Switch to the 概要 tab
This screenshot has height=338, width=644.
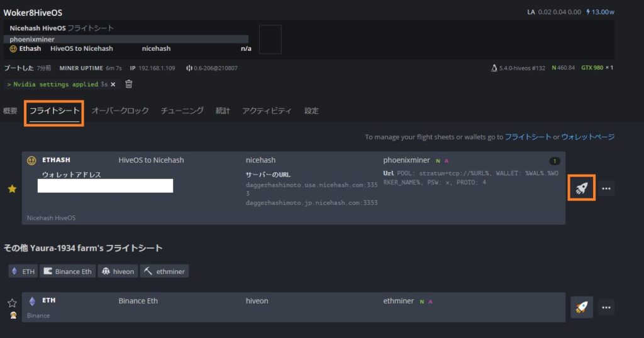pos(10,111)
